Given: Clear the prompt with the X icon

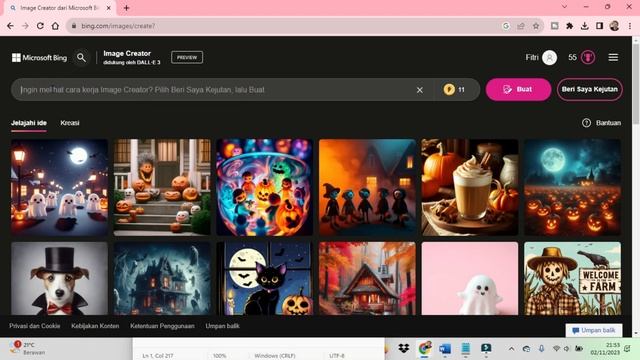Looking at the screenshot, I should point(420,90).
